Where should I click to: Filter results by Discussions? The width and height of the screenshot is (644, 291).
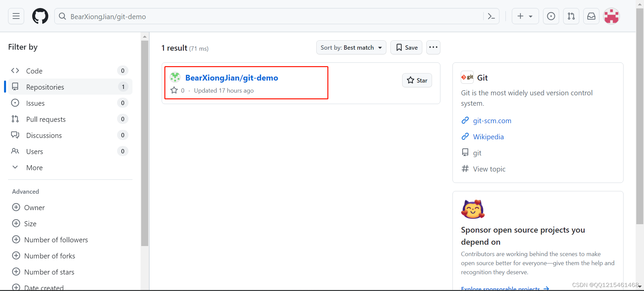[x=70, y=135]
